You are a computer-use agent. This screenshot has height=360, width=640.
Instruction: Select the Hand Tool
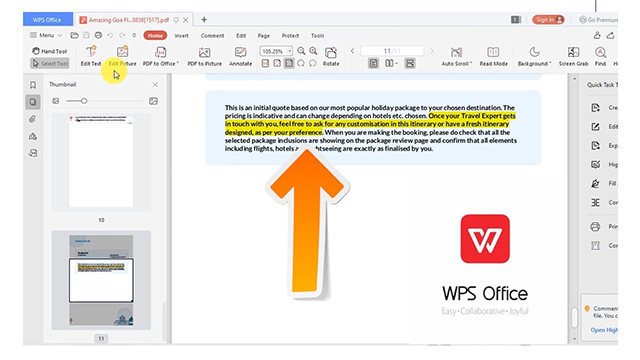[x=49, y=51]
